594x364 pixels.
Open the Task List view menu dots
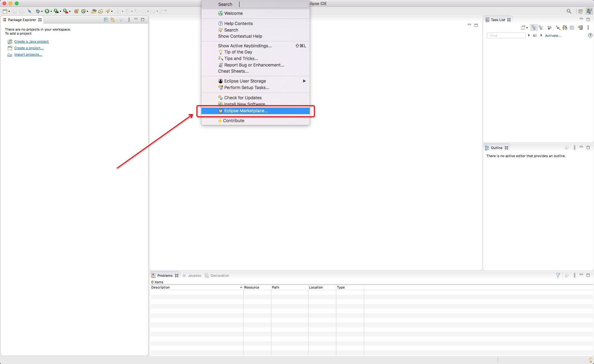click(588, 28)
